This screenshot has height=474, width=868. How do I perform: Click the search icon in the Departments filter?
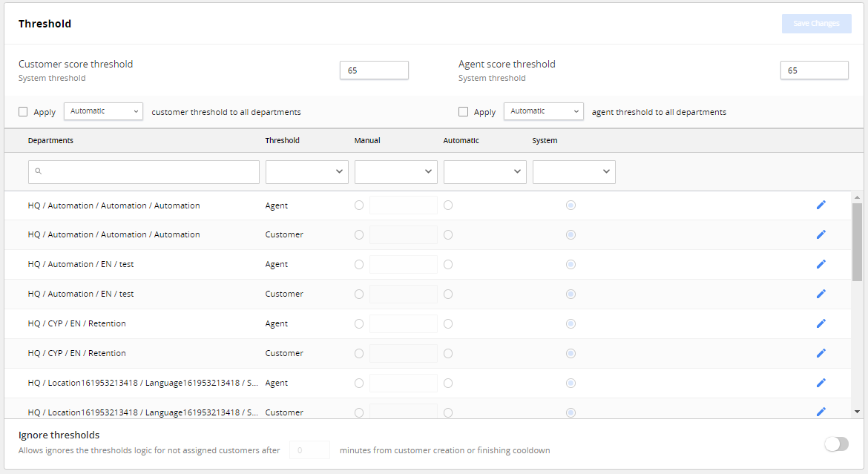click(38, 171)
